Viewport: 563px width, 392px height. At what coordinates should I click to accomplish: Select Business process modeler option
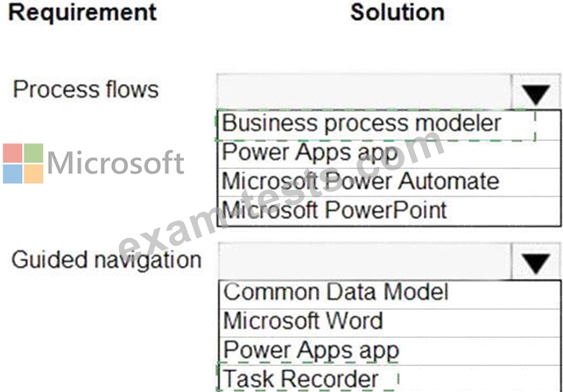click(x=361, y=124)
